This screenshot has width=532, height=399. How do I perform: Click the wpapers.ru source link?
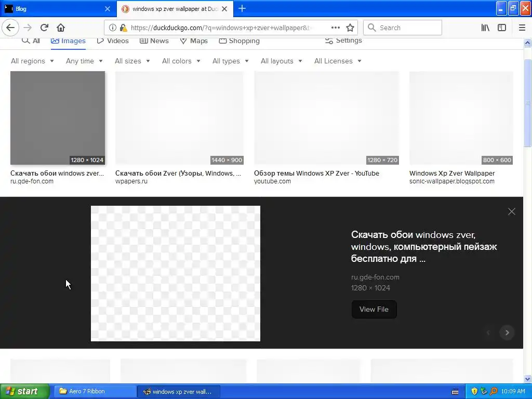(131, 181)
